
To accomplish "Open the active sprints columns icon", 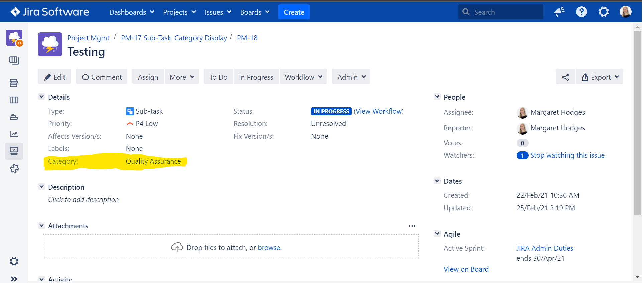I will [x=14, y=100].
